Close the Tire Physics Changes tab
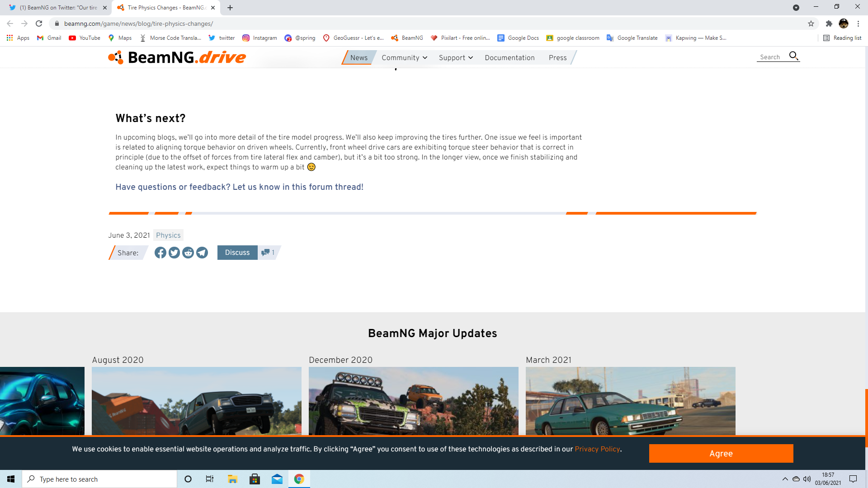The width and height of the screenshot is (868, 488). click(x=213, y=8)
